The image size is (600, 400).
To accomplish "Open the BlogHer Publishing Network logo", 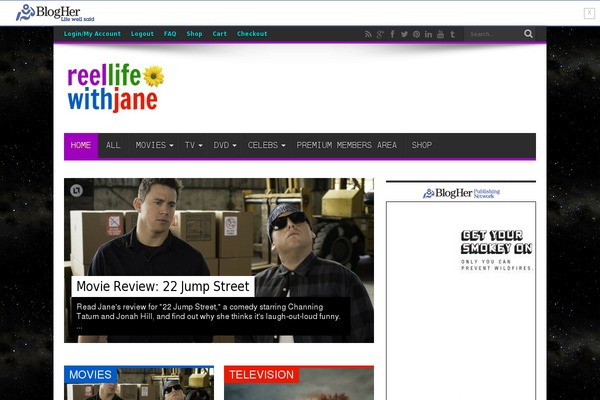I will 461,193.
